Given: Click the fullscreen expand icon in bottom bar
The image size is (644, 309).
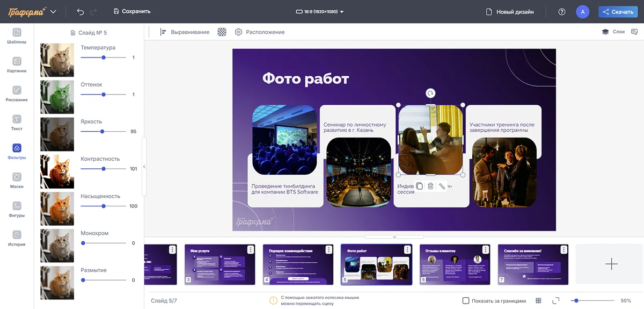Looking at the screenshot, I should point(555,300).
